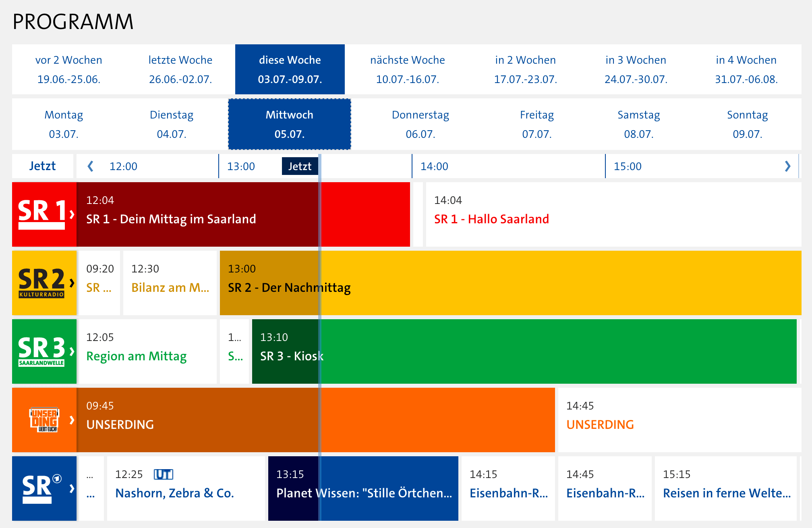Click the Jetzt marker on the timeline

click(x=300, y=166)
